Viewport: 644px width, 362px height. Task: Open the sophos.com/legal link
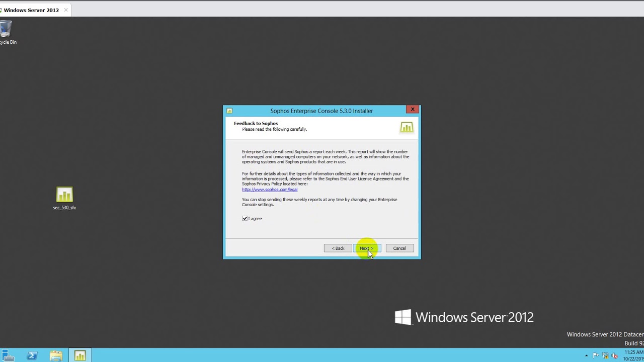click(270, 190)
